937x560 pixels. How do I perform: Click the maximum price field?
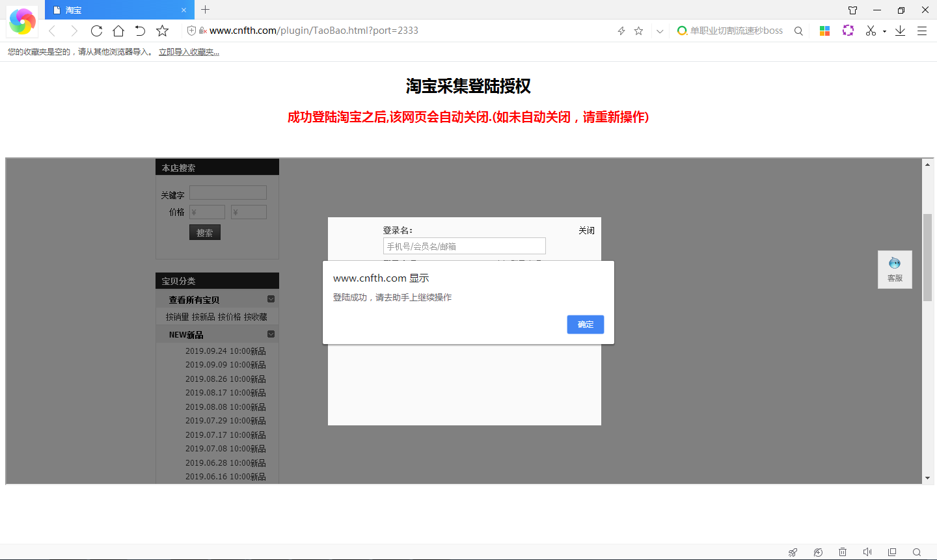tap(249, 212)
